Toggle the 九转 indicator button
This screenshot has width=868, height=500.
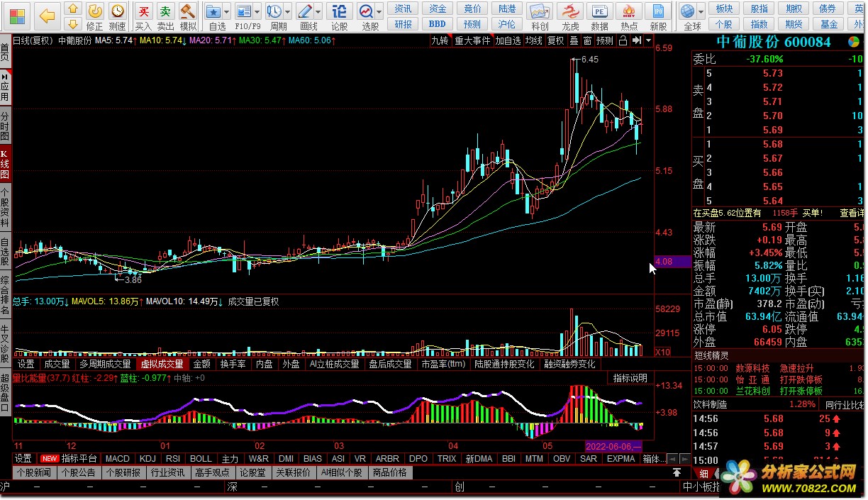click(x=440, y=40)
